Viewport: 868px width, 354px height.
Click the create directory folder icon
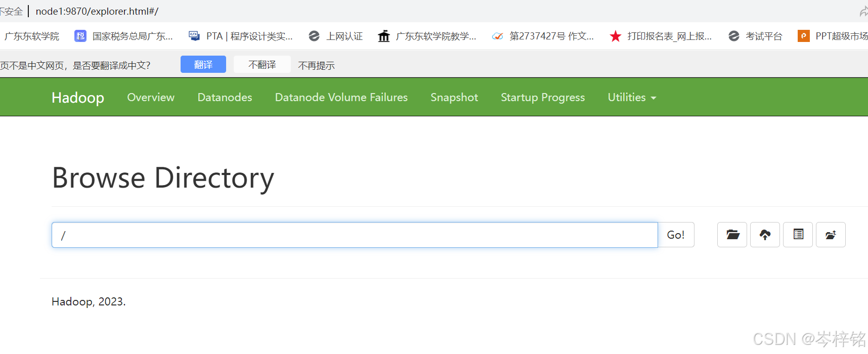point(732,235)
